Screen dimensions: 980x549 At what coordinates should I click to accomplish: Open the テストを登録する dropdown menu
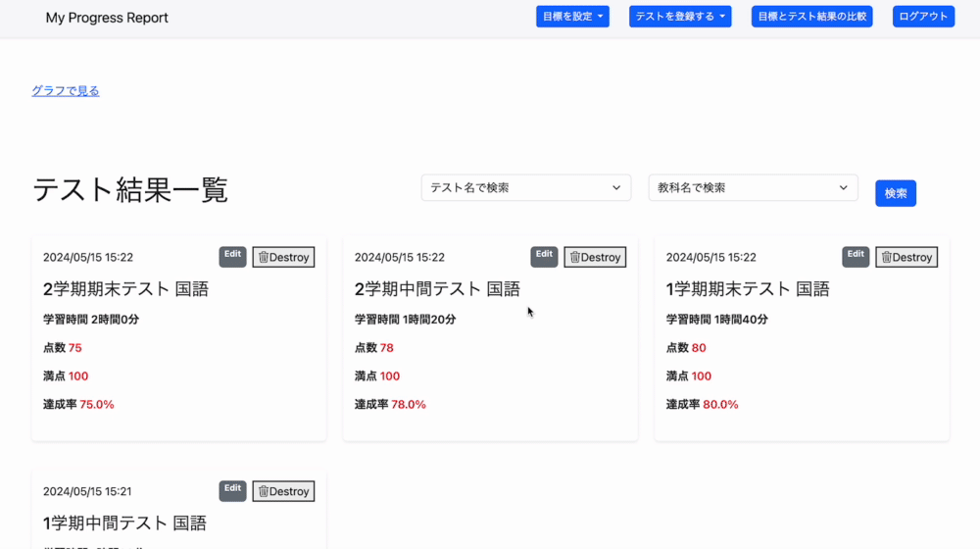coord(680,17)
